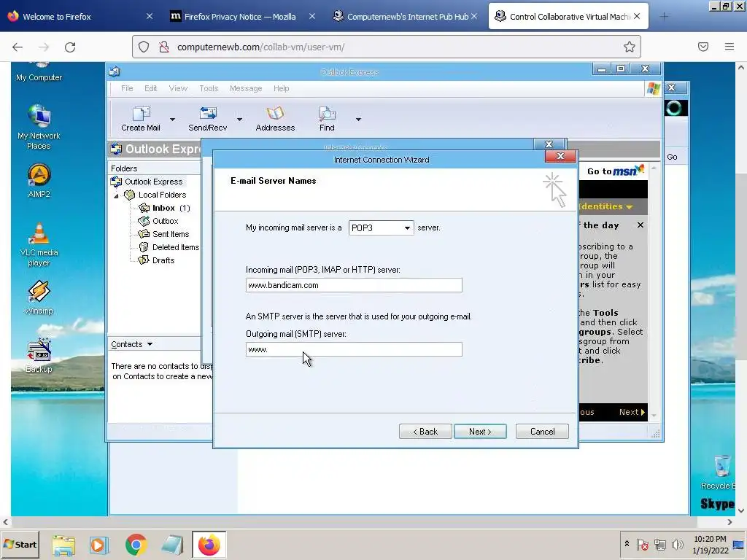Viewport: 747px width, 560px height.
Task: Click the Firefox back arrow
Action: point(18,47)
